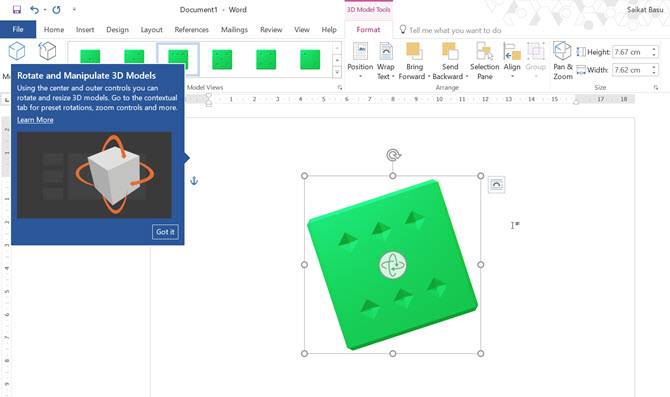
Task: Click the Reset 3D Model icon
Action: (47, 51)
